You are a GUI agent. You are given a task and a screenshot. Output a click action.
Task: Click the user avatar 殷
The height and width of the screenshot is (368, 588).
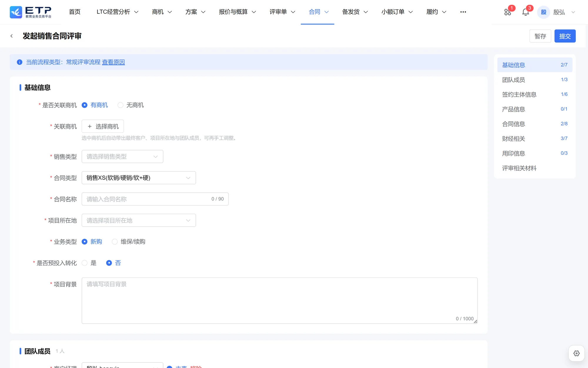(x=544, y=12)
